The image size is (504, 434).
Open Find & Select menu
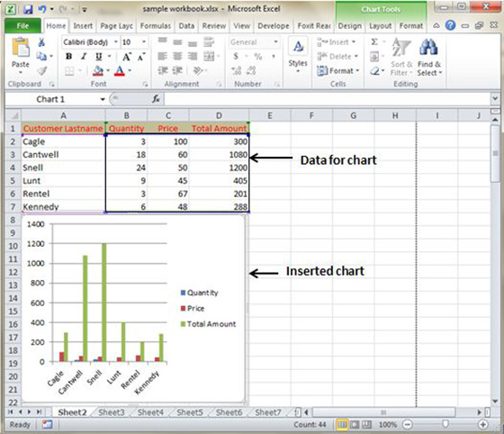[429, 58]
